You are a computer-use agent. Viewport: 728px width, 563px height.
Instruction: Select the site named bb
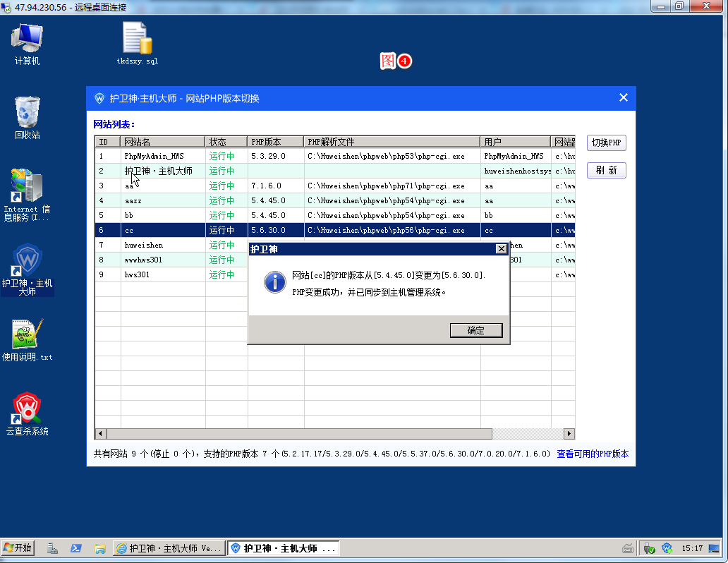coord(335,216)
